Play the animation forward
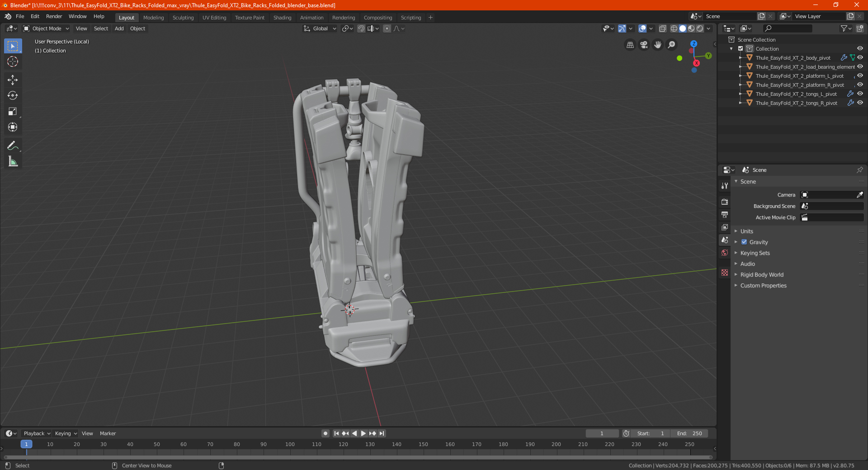The height and width of the screenshot is (470, 868). [363, 433]
